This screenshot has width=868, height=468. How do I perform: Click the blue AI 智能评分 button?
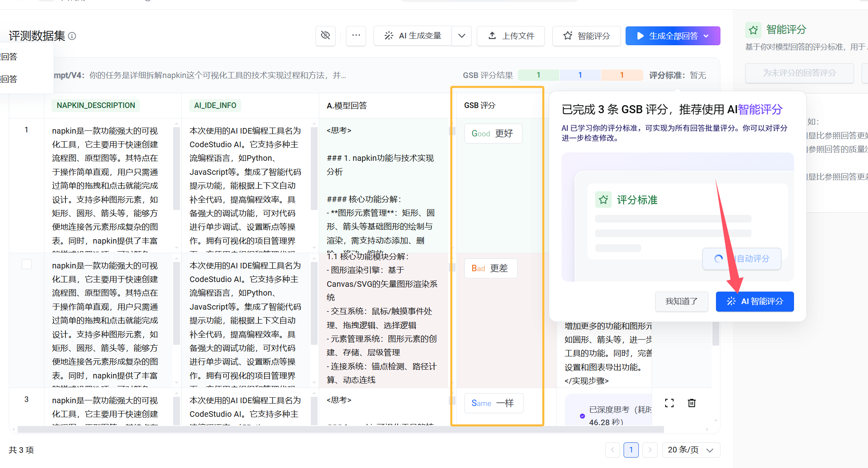pos(755,301)
